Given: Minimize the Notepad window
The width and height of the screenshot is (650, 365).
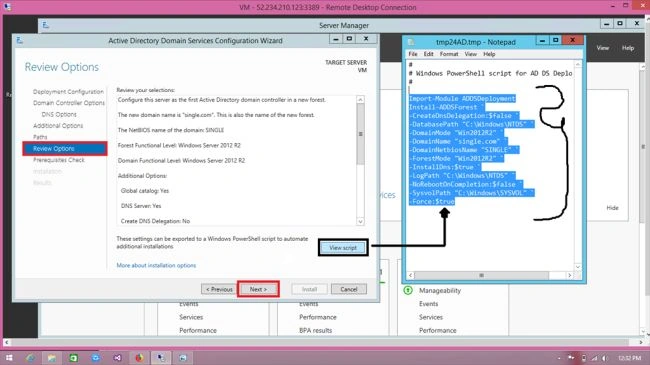Looking at the screenshot, I should [x=542, y=40].
